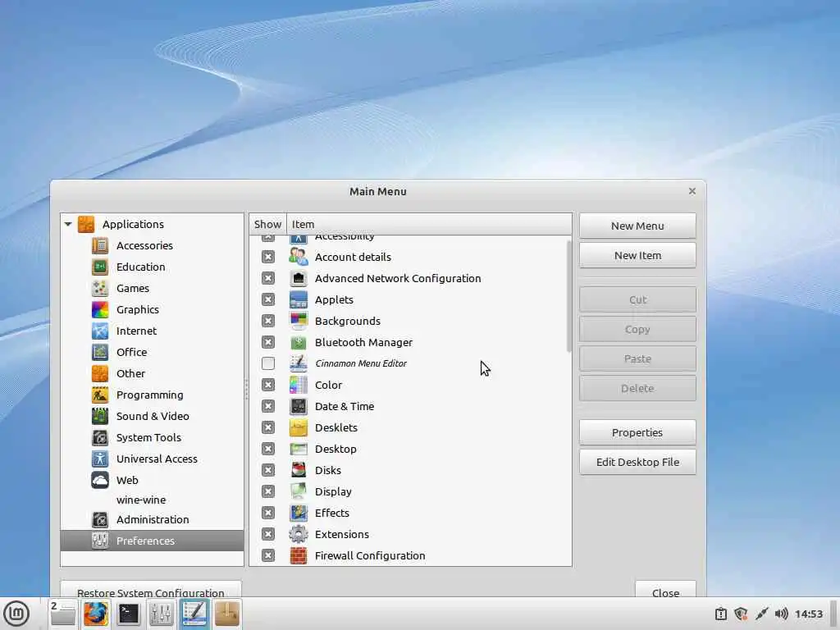Screen dimensions: 840x630
Task: Select the Universal Access category icon
Action: (99, 459)
